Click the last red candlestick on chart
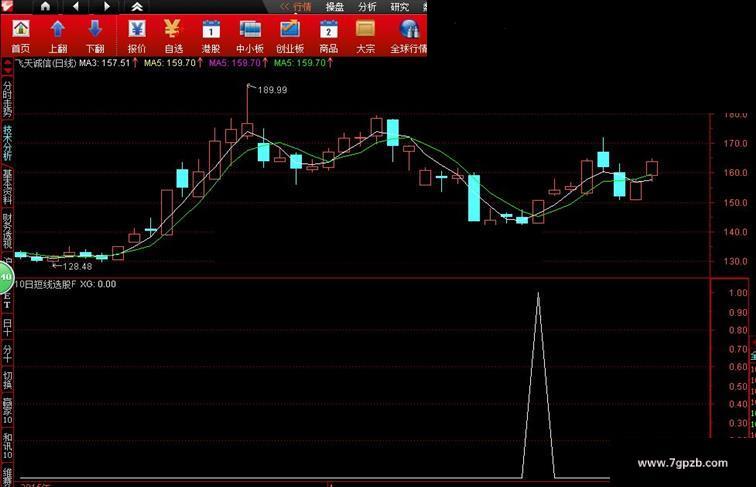Viewport: 756px width, 487px height. (652, 169)
